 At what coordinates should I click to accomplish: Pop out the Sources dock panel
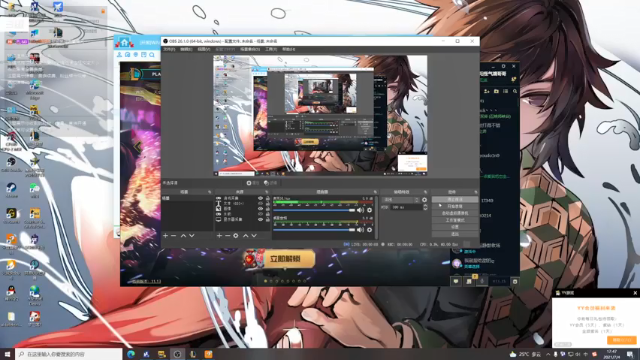[x=267, y=192]
